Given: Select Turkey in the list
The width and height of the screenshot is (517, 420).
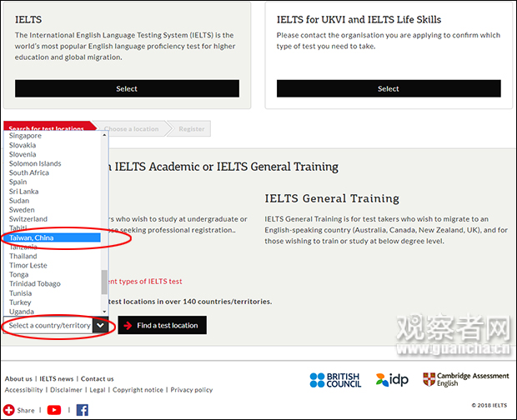Looking at the screenshot, I should [52, 302].
